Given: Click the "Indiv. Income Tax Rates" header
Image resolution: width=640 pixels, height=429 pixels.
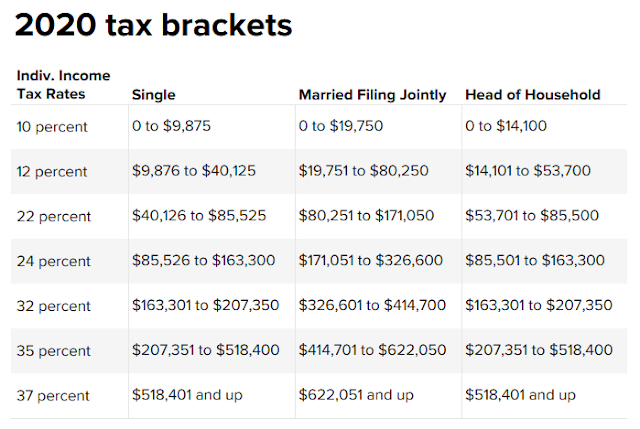Looking at the screenshot, I should coord(63,85).
